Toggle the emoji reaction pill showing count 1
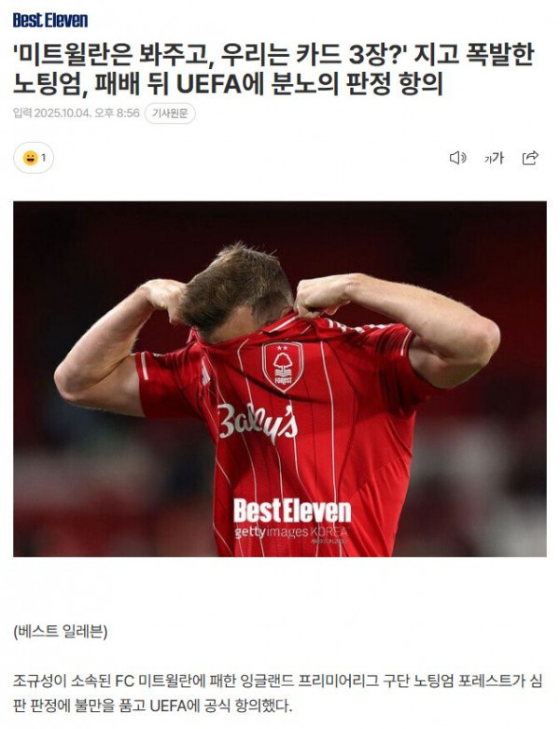The image size is (560, 729). click(x=34, y=158)
